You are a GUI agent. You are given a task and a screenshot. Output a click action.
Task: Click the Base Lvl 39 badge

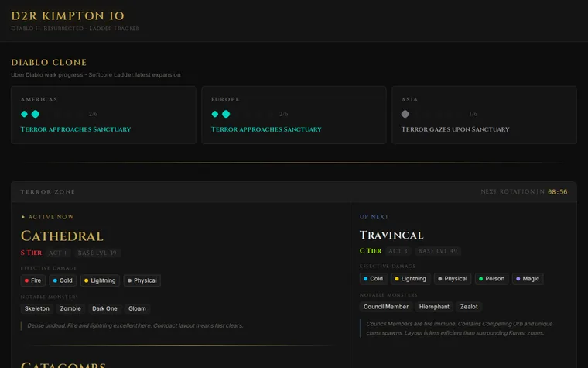[97, 253]
